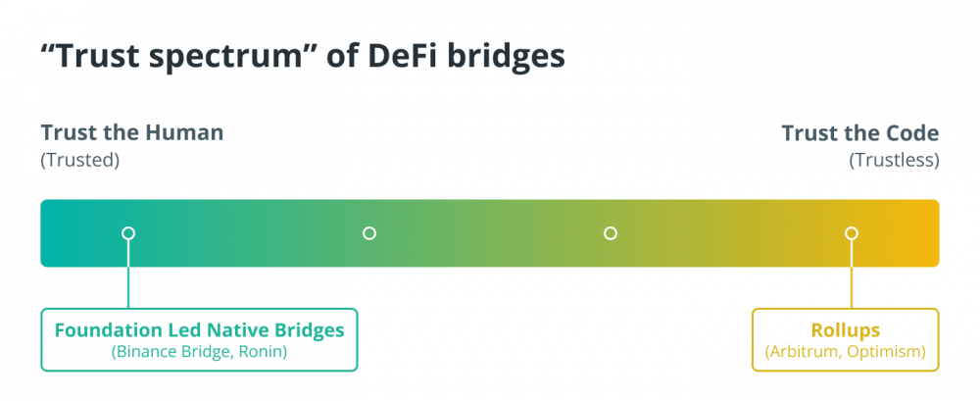Click the third circle marker on the gradient
This screenshot has width=980, height=401.
pos(611,233)
